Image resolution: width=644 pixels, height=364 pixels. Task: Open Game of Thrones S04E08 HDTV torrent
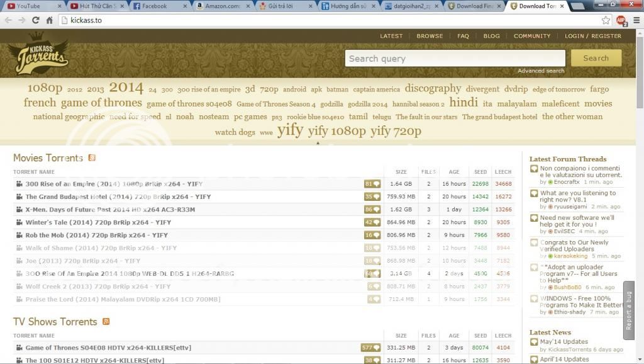(x=108, y=348)
